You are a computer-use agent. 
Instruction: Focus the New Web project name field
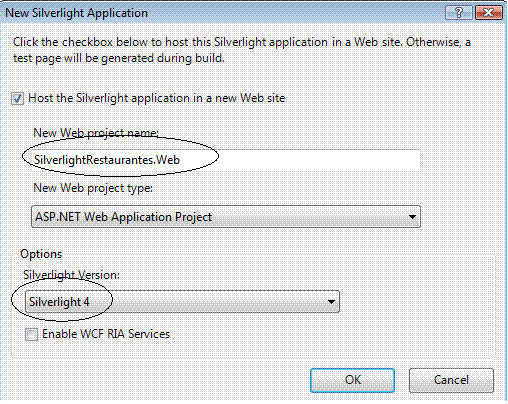coord(225,160)
